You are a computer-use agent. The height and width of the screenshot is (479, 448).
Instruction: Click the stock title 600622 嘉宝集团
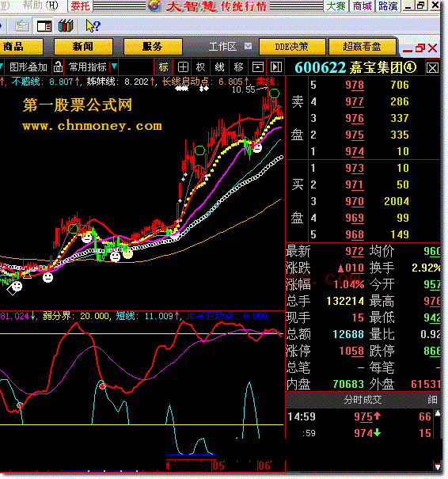pyautogui.click(x=348, y=67)
